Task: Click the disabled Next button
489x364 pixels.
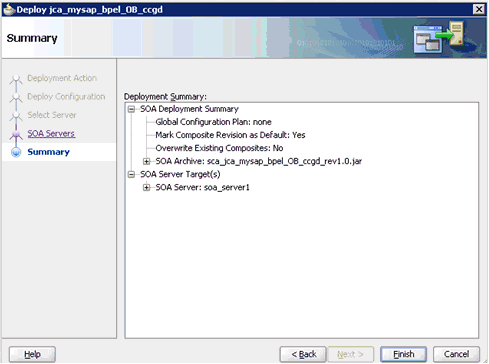Action: tap(350, 354)
